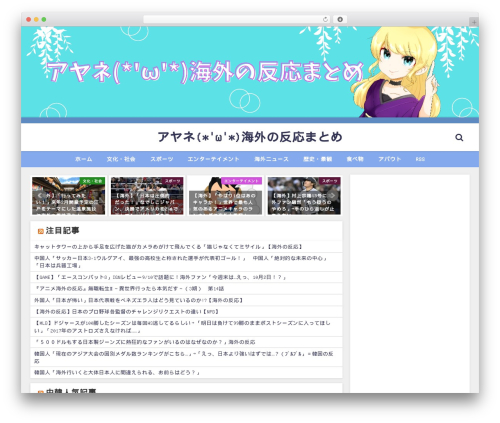Open the carousel card tagged 文化・社会
The height and width of the screenshot is (423, 500).
click(68, 196)
